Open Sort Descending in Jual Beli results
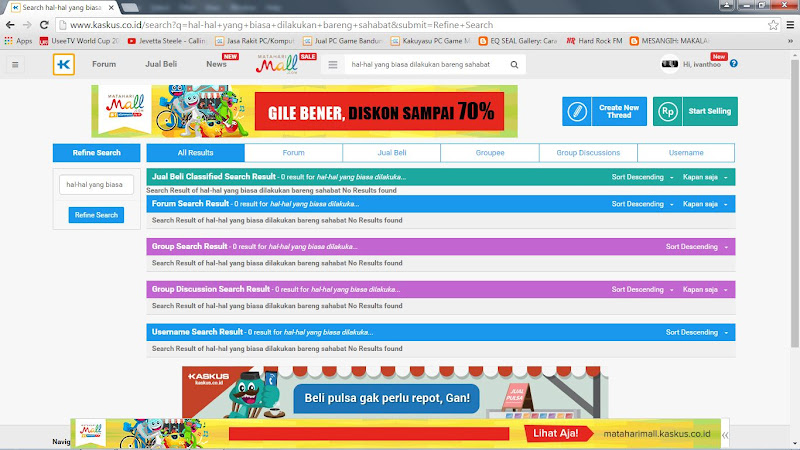Screen dimensions: 800x450 tap(642, 177)
